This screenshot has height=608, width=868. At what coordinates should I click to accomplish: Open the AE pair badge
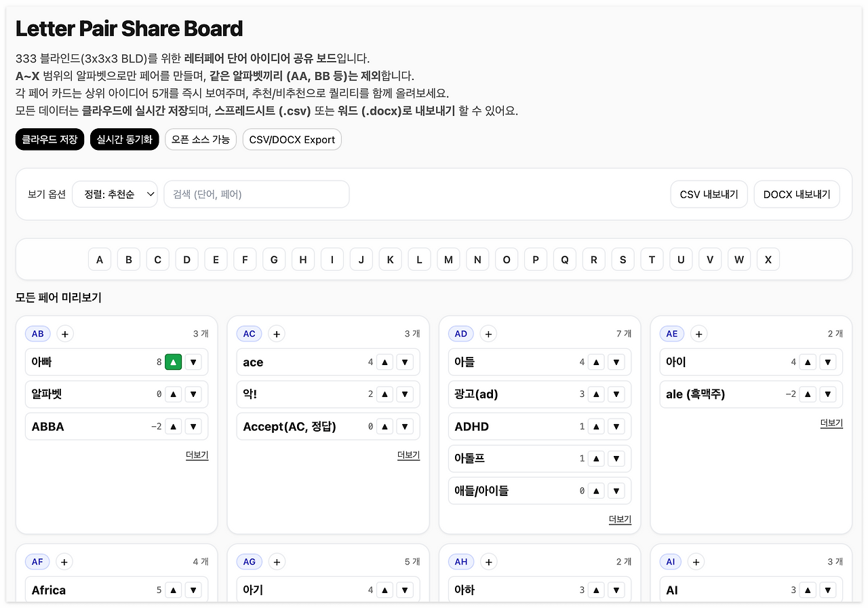[x=672, y=333]
